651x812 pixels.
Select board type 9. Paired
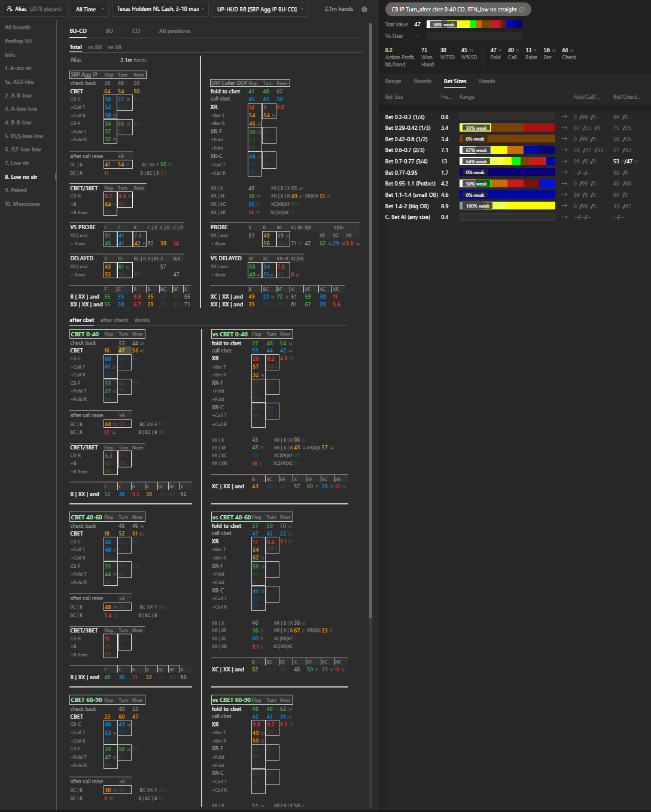(16, 190)
